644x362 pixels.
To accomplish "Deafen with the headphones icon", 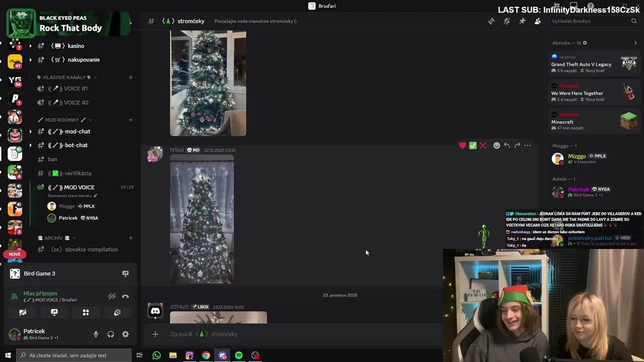I will click(111, 334).
